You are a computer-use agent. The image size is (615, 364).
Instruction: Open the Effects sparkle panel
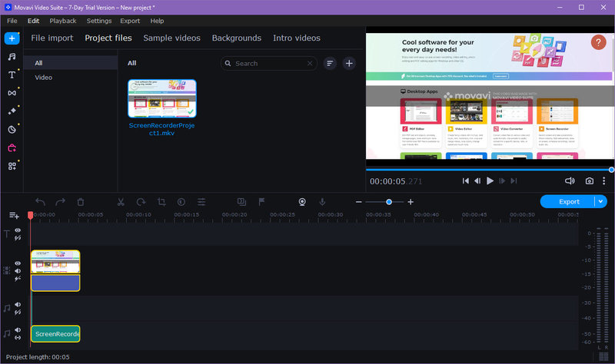[x=12, y=111]
